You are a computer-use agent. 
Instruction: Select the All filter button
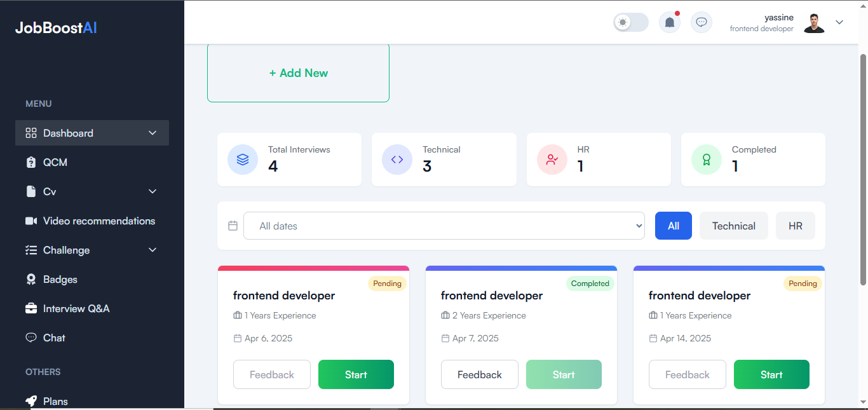point(674,226)
